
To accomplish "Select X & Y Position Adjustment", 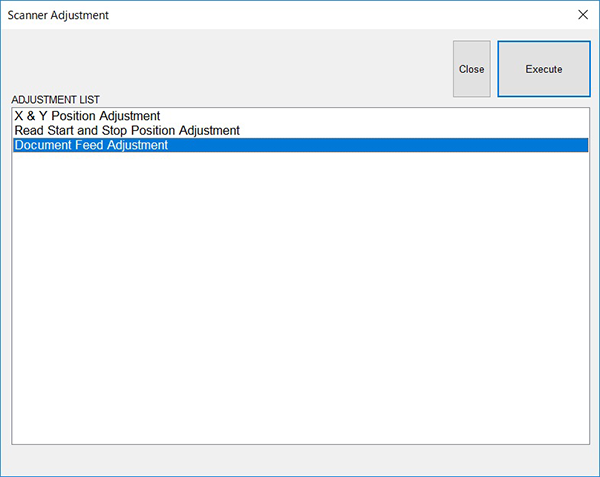I will click(300, 116).
